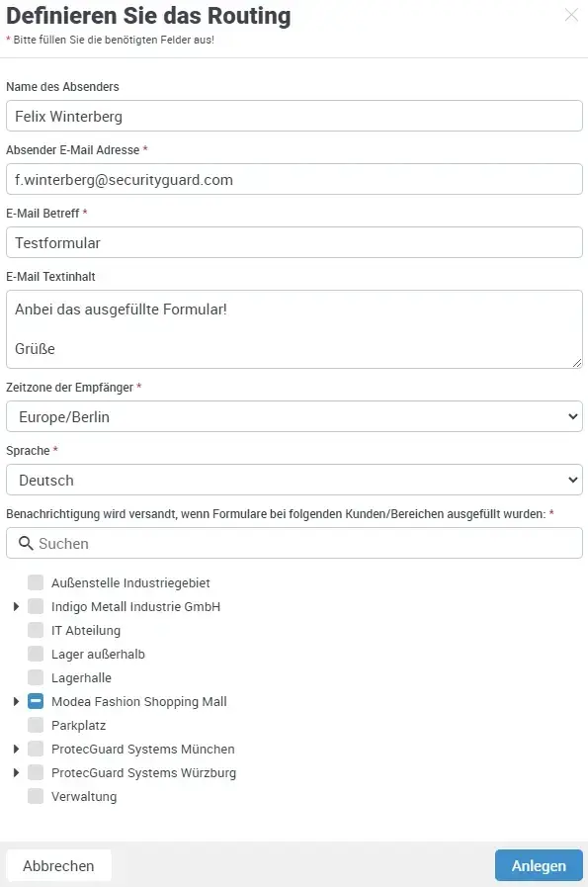
Task: Check the Lagerhalle checkbox
Action: [x=36, y=677]
